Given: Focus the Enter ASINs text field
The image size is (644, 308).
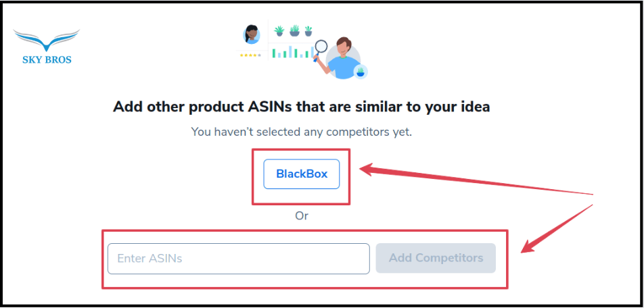Looking at the screenshot, I should click(x=238, y=258).
